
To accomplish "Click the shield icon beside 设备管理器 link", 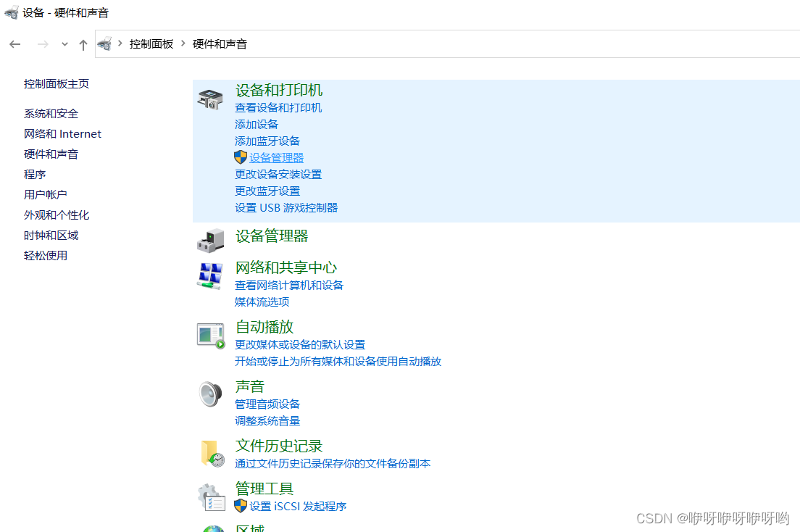I will click(x=241, y=157).
